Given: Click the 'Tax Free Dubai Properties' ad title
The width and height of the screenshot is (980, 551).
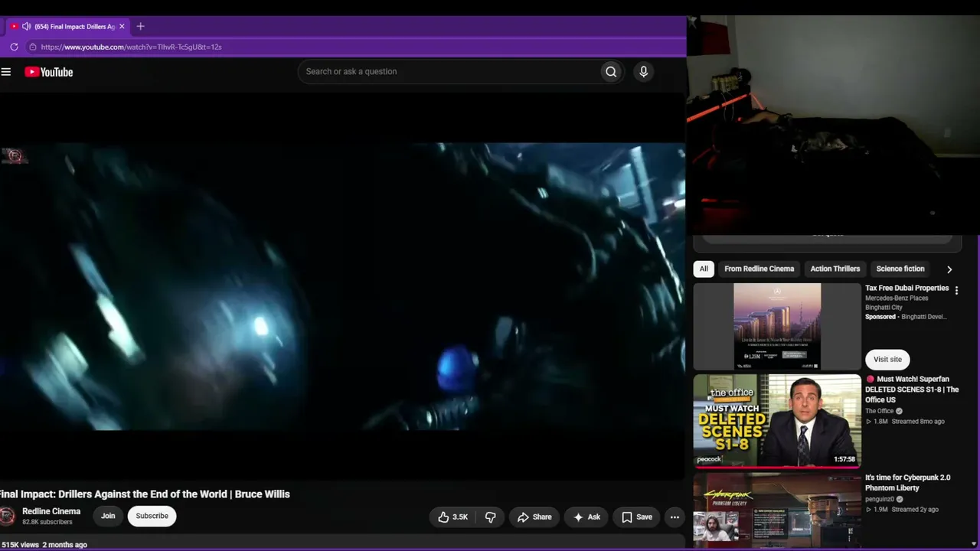Looking at the screenshot, I should click(x=906, y=289).
